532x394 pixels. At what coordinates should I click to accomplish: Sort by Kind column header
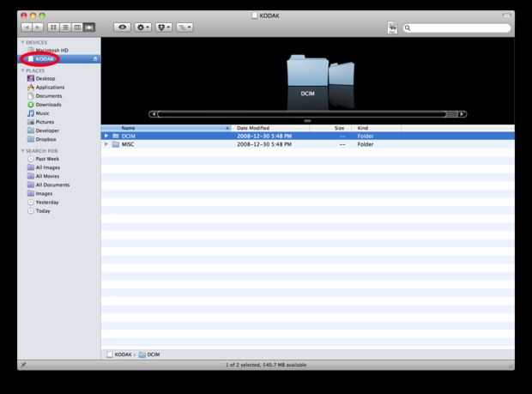[377, 128]
